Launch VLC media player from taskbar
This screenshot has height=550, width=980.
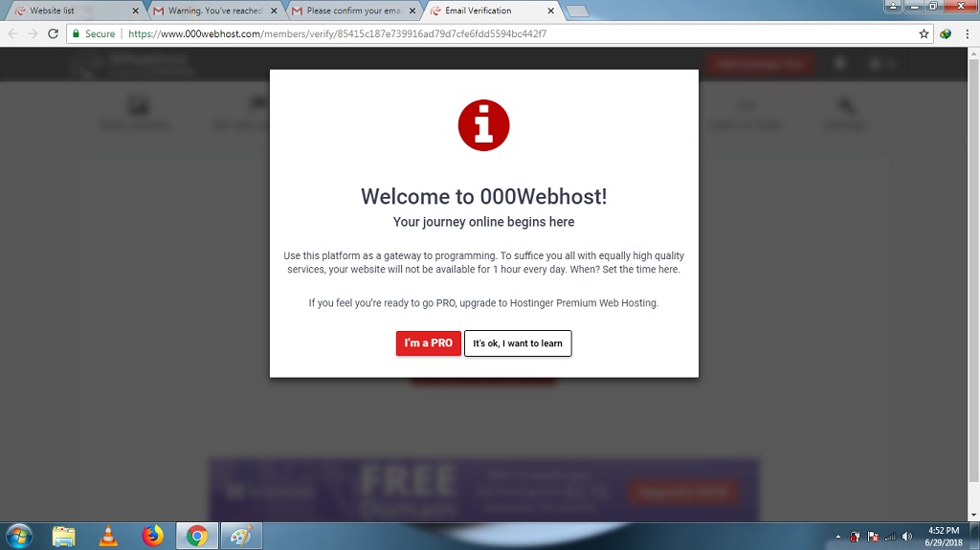[x=108, y=537]
